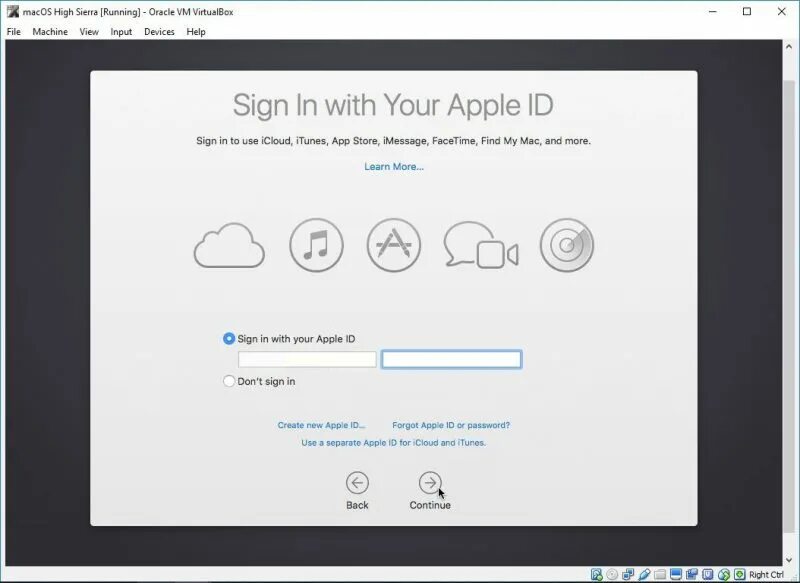This screenshot has width=800, height=583.
Task: Click the keyboard capture green arrow icon
Action: point(740,574)
